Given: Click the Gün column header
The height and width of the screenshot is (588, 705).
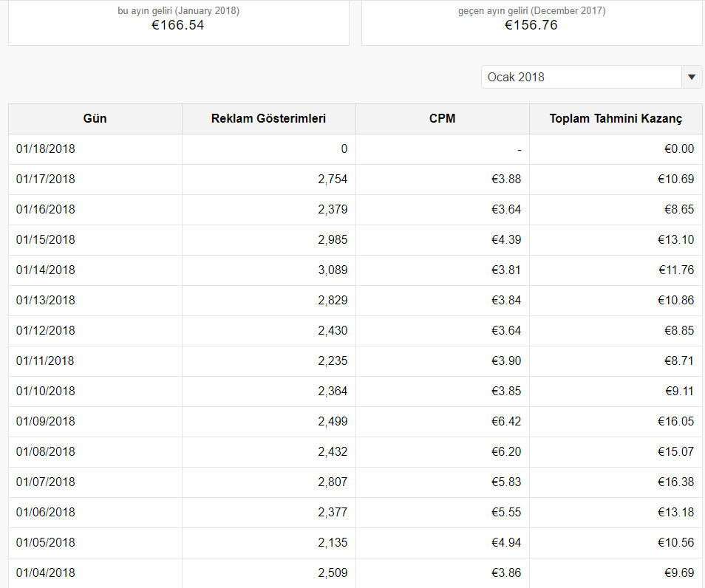Looking at the screenshot, I should click(95, 119).
